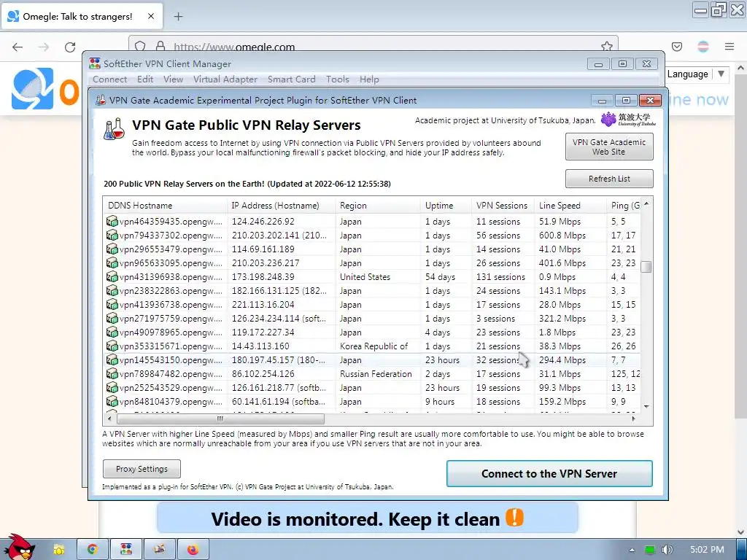The height and width of the screenshot is (560, 747).
Task: Open the Virtual Adapter menu
Action: pyautogui.click(x=225, y=79)
